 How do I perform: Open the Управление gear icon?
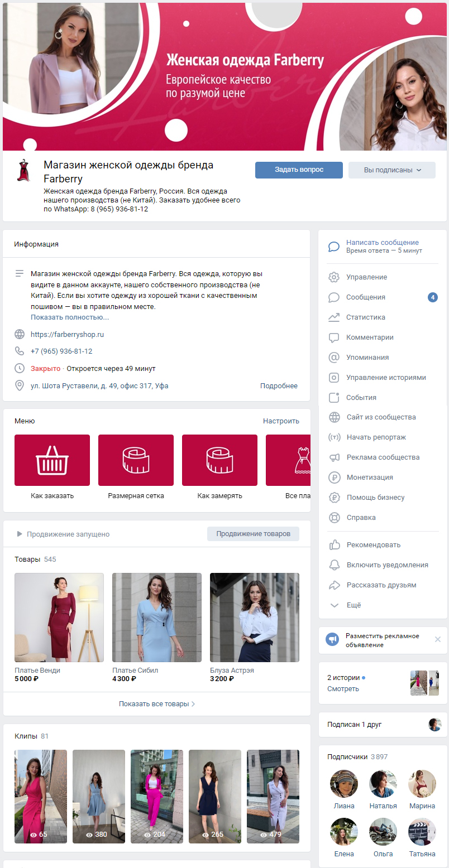click(x=334, y=277)
